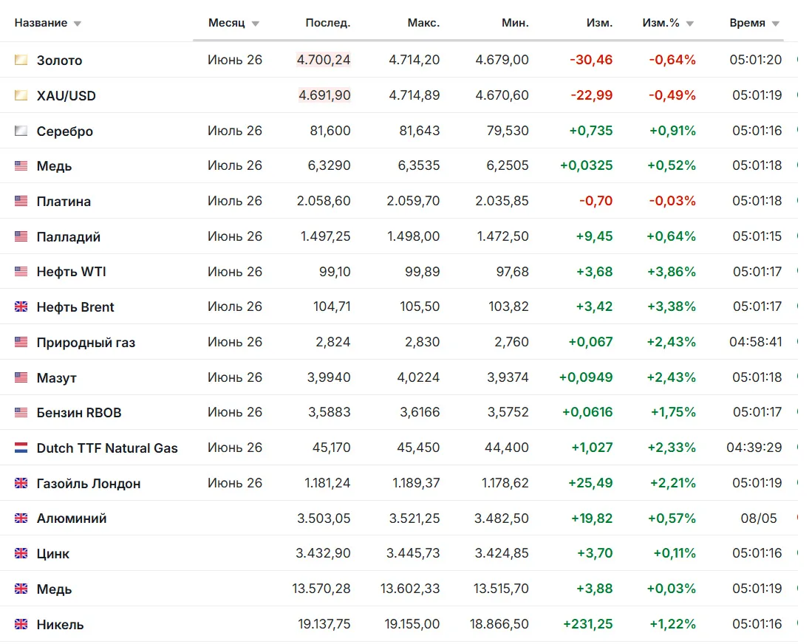This screenshot has height=644, width=812.
Task: Click the silver bar icon beside Серебро
Action: (x=21, y=131)
